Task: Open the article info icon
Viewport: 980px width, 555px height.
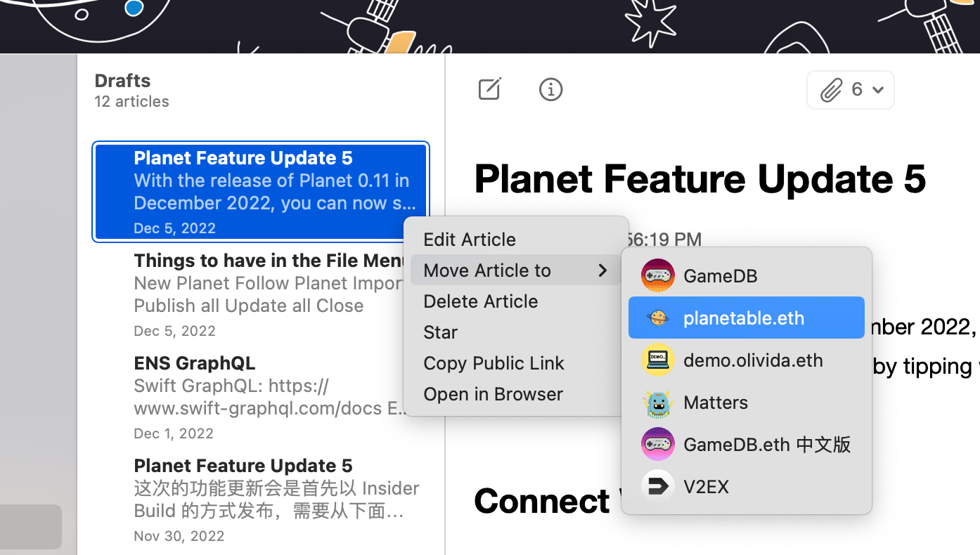Action: click(x=550, y=89)
